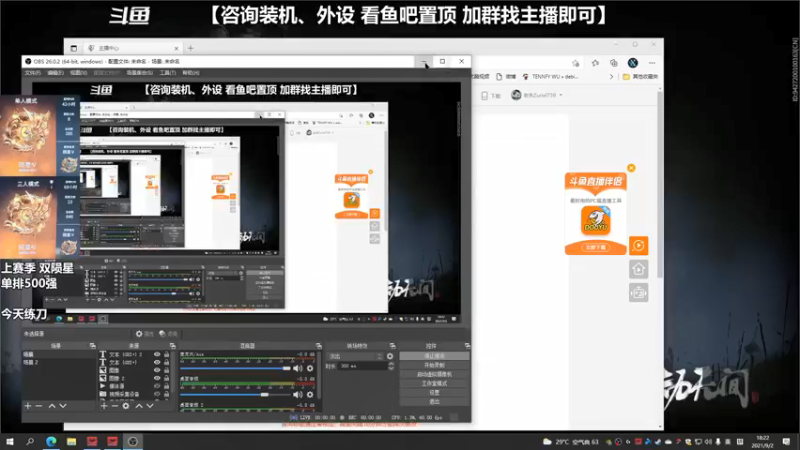
Task: Move source up in main OBS sources panel
Action: 139,406
